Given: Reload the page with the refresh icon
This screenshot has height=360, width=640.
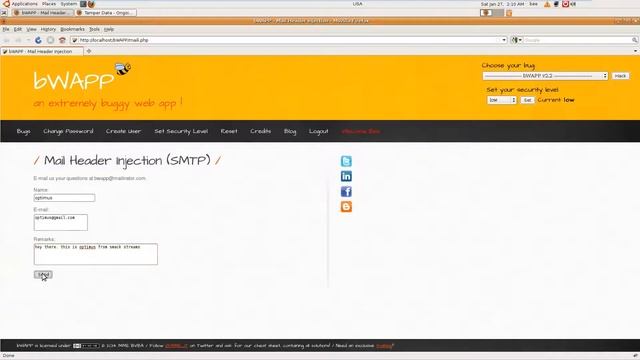Looking at the screenshot, I should [x=38, y=40].
